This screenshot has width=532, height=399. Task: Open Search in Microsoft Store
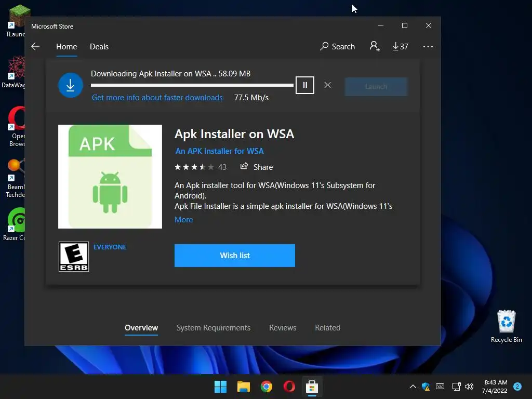click(x=337, y=46)
